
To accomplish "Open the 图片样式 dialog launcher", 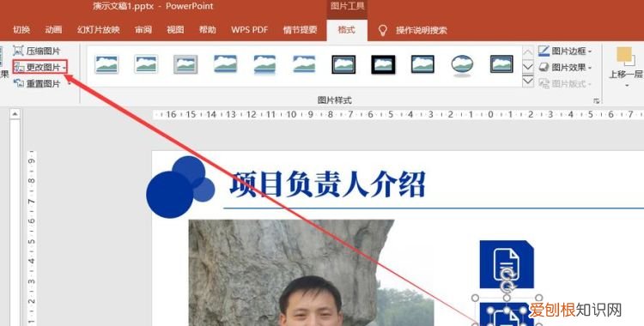I will pos(597,100).
